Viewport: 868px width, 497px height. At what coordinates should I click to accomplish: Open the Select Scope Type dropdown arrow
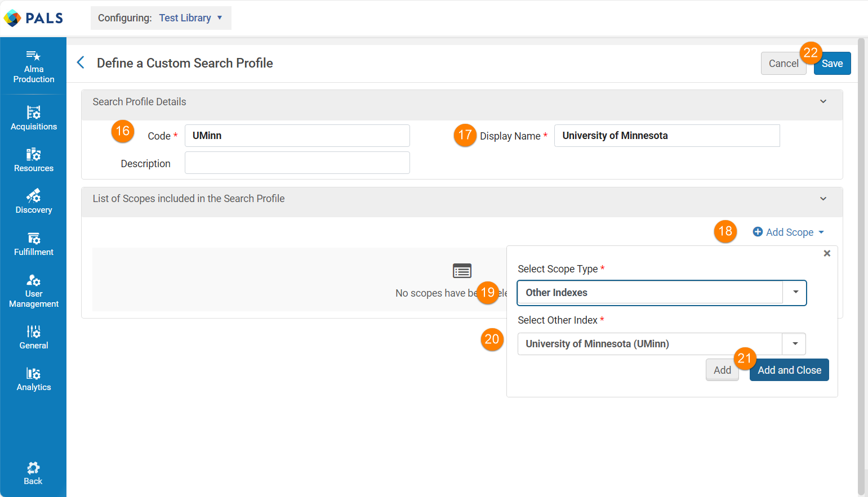tap(795, 292)
